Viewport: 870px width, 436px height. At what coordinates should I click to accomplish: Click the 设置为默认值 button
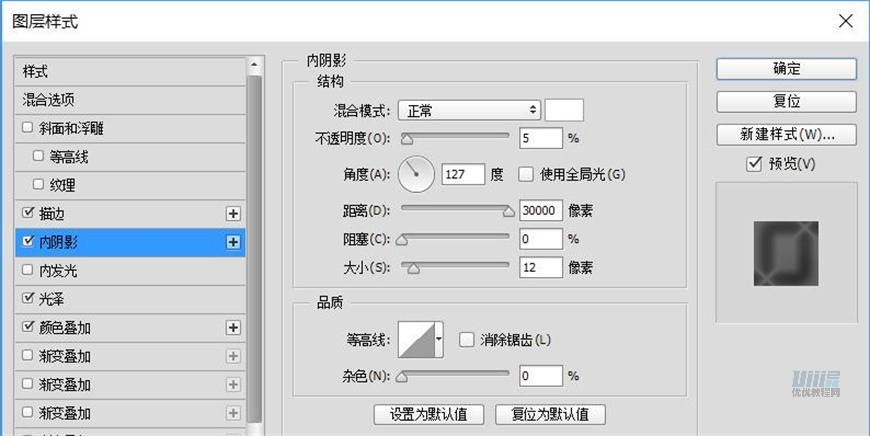tap(429, 414)
